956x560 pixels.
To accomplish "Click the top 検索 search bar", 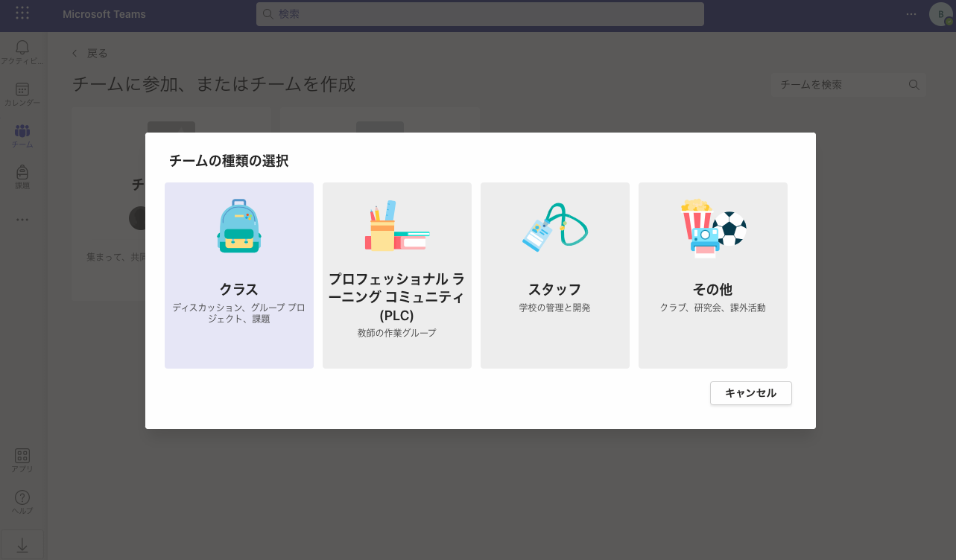I will pos(479,13).
